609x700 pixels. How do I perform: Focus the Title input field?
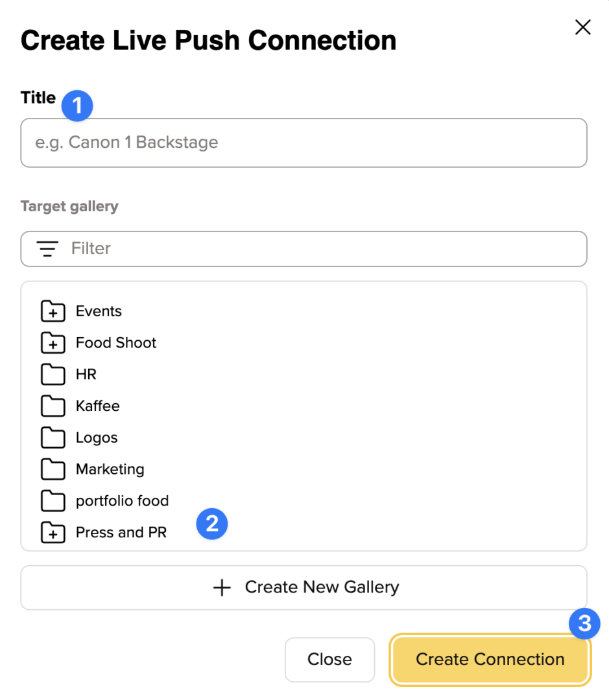(304, 143)
